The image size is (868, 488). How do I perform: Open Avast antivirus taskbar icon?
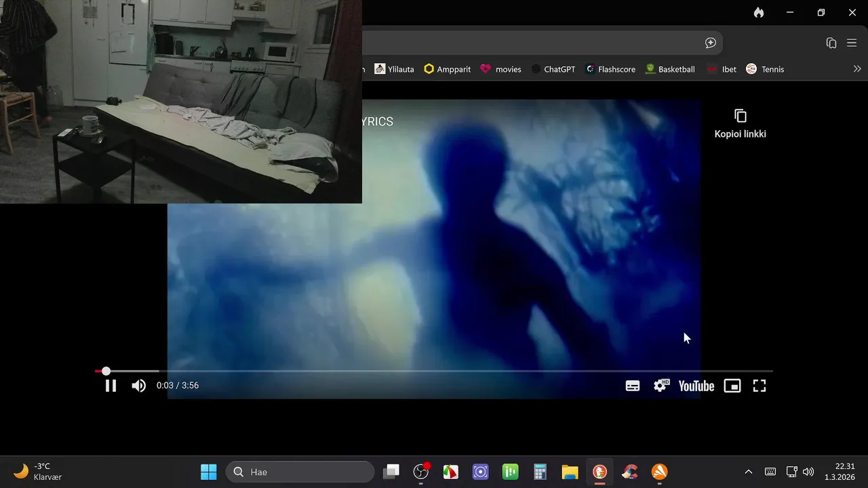[x=659, y=472]
